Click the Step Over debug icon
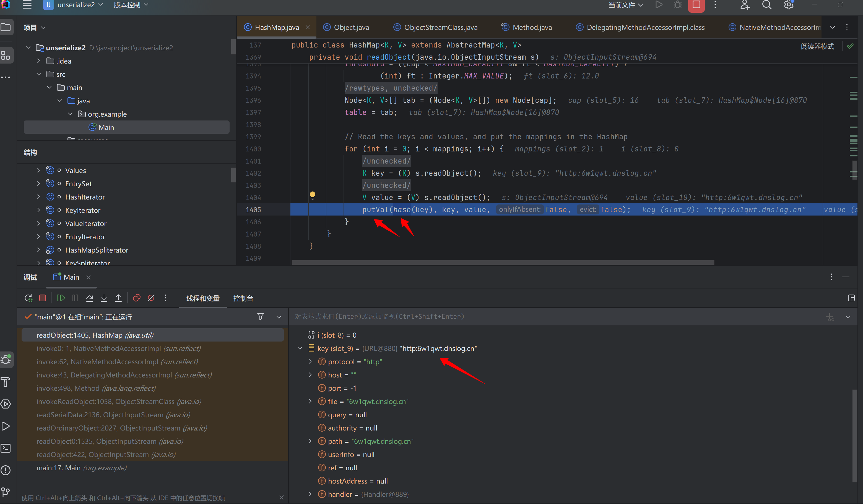The width and height of the screenshot is (863, 504). (x=90, y=298)
